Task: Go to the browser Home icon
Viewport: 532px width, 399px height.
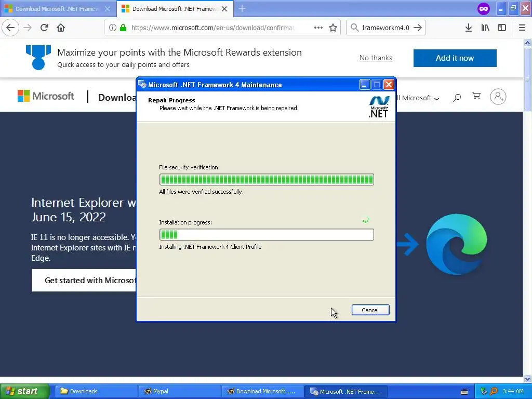Action: pyautogui.click(x=61, y=28)
